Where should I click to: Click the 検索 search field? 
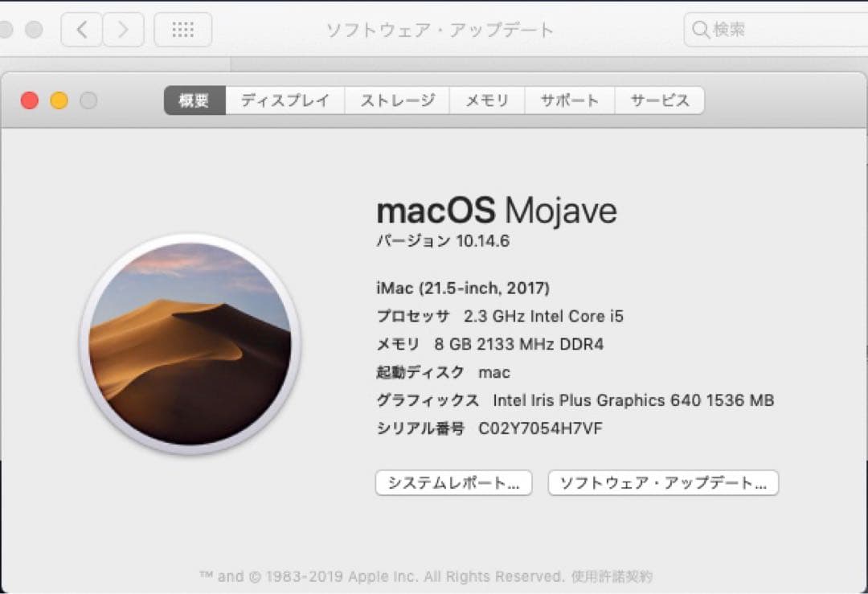point(776,30)
